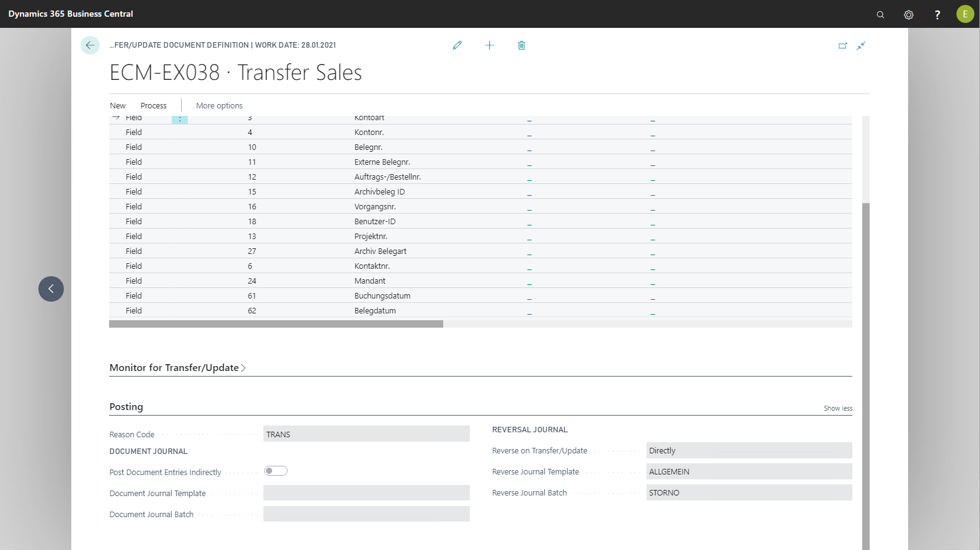Open the search magnifier icon
The width and height of the screenshot is (980, 550).
click(880, 14)
